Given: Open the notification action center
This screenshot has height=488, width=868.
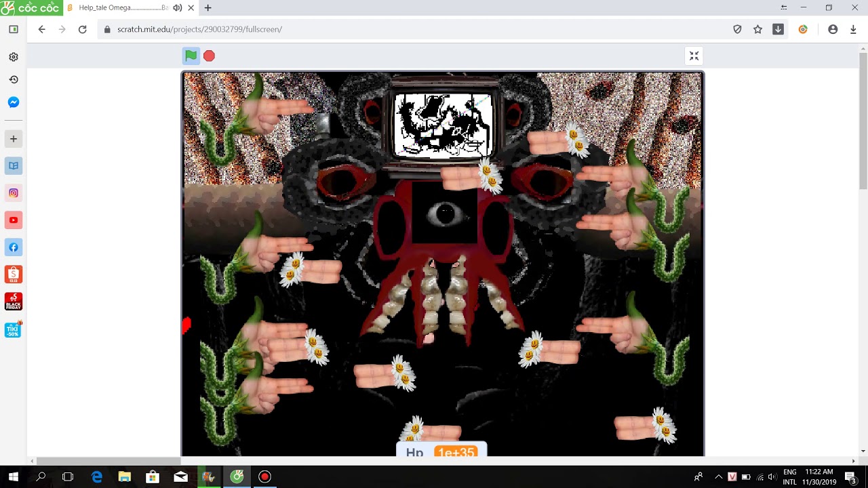Looking at the screenshot, I should 851,477.
